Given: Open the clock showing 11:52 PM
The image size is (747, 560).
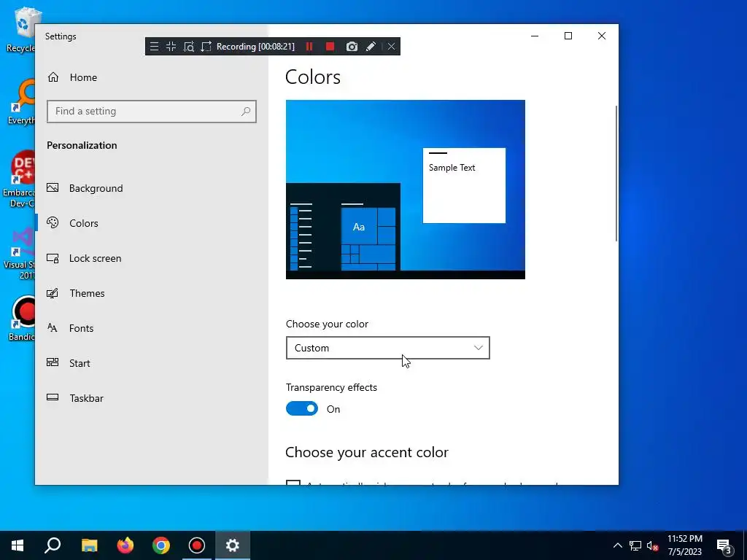Looking at the screenshot, I should click(x=685, y=545).
